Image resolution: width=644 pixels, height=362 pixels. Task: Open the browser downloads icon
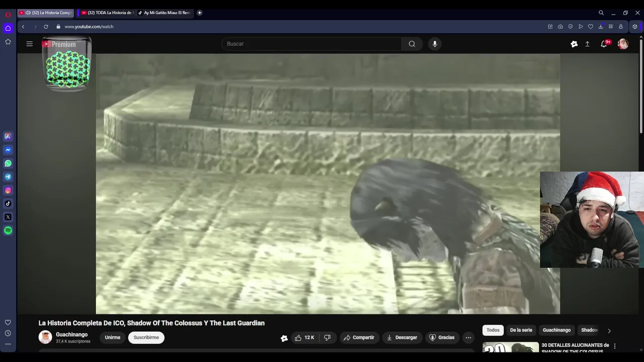(601, 27)
